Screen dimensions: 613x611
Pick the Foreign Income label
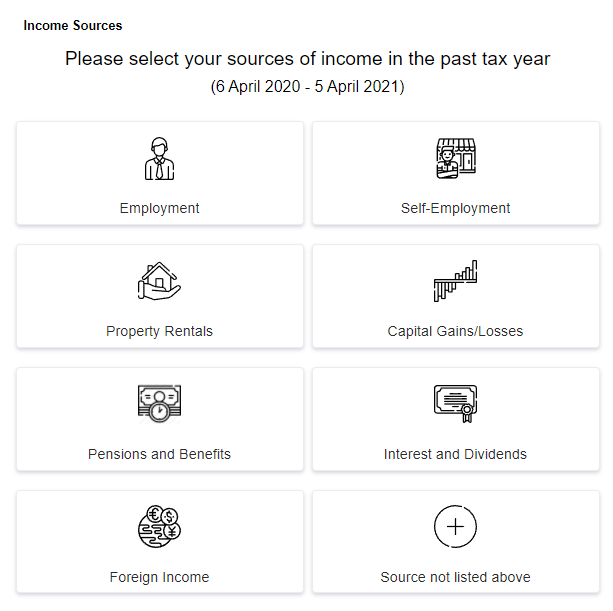[x=160, y=577]
